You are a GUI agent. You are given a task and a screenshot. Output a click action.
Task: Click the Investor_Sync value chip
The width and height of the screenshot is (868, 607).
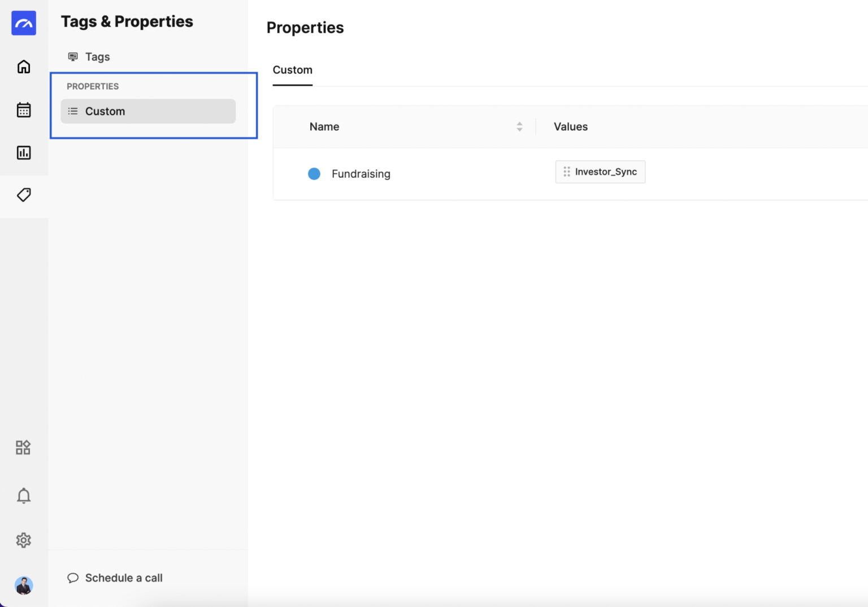(x=605, y=172)
